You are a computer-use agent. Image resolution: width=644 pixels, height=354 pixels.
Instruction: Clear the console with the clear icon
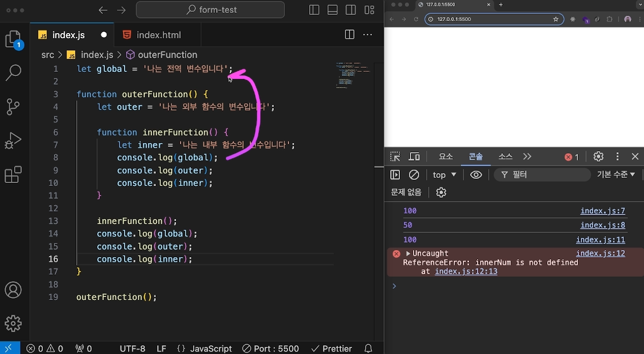[x=414, y=175]
